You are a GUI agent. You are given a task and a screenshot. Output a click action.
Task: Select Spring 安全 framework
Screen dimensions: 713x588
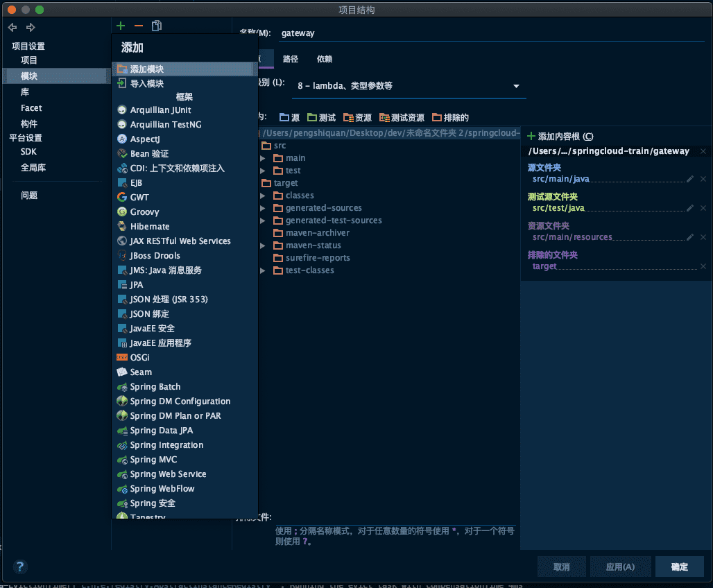tap(184, 503)
